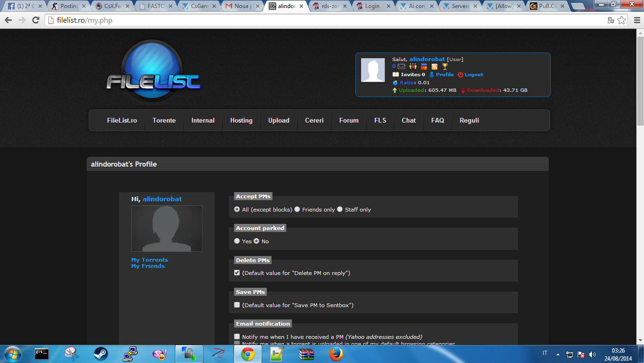Screen dimensions: 644x363
Task: Click the My Friends link
Action: point(148,266)
